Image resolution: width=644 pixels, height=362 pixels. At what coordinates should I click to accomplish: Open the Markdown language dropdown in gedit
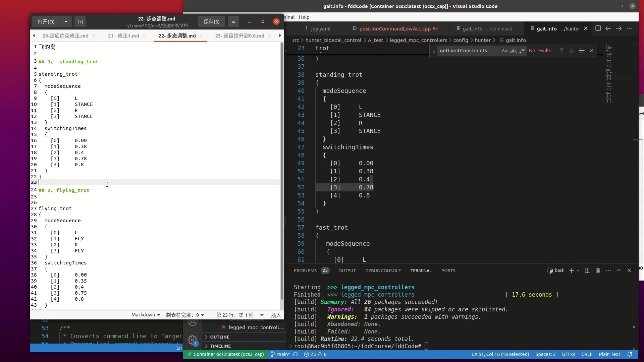[x=146, y=315]
